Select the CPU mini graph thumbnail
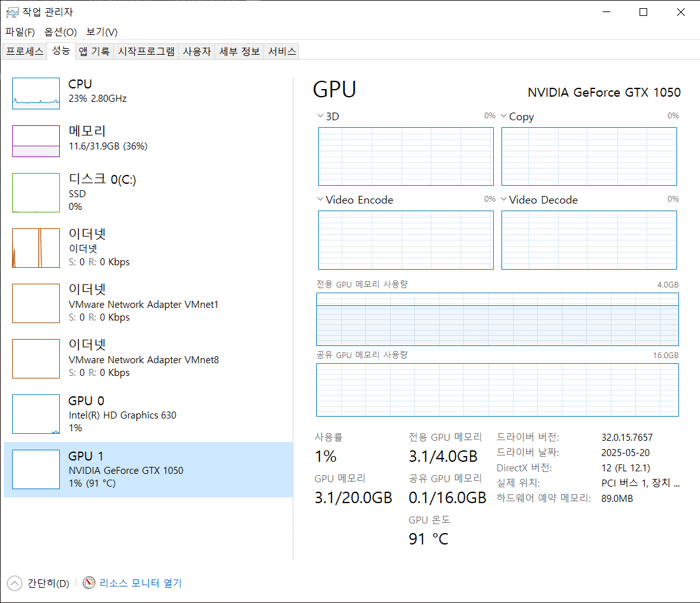This screenshot has height=603, width=700. point(36,94)
